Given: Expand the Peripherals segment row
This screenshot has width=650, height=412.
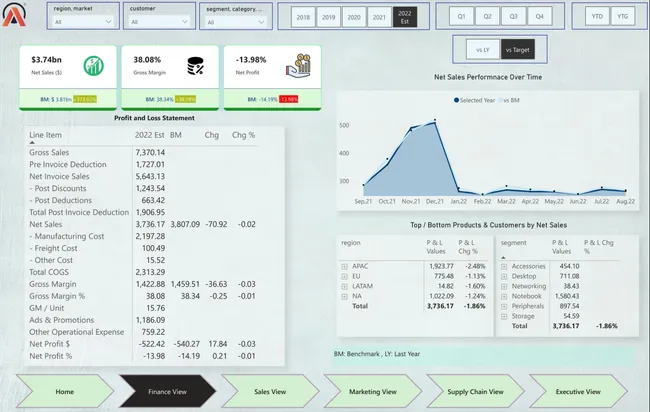Looking at the screenshot, I should (x=504, y=306).
